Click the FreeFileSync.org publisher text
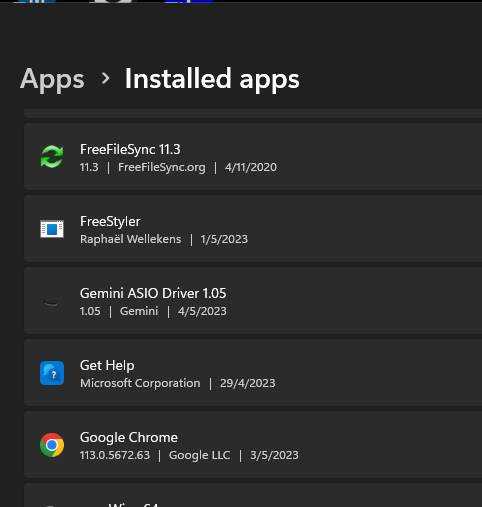 tap(162, 167)
